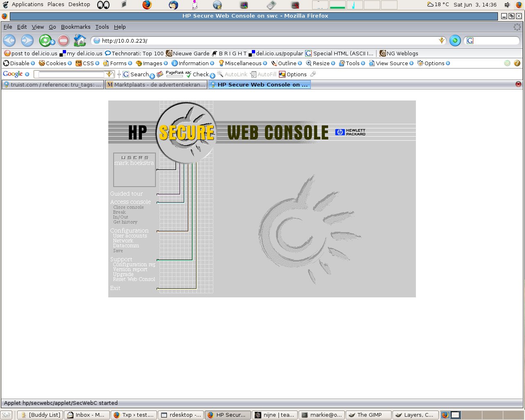The image size is (525, 420).
Task: Switch to the rdesktop window in taskbar
Action: point(181,415)
